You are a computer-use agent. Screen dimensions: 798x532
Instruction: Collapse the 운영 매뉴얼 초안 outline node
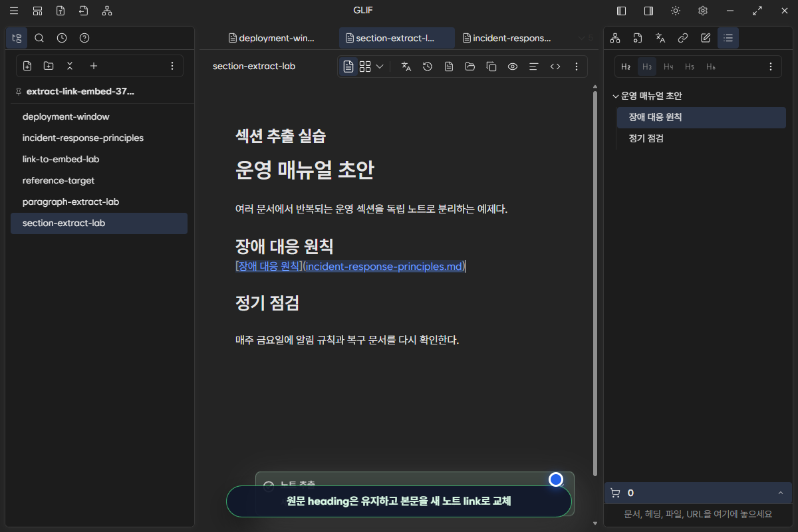[616, 96]
